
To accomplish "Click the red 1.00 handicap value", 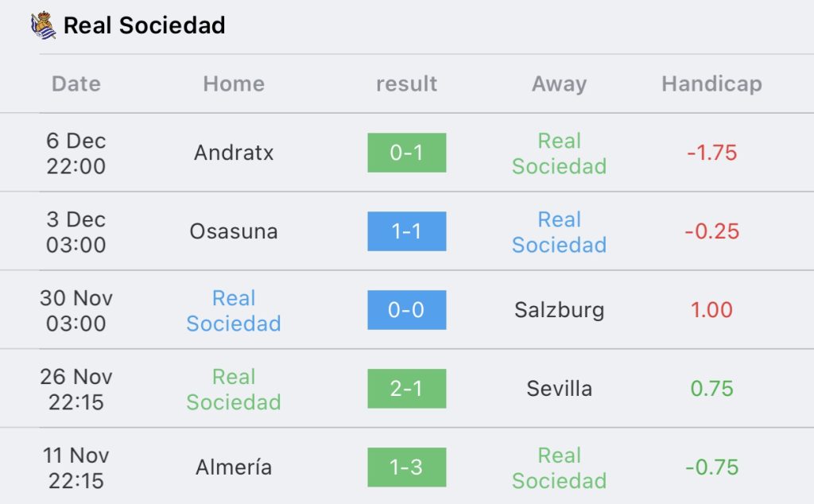I will (711, 310).
